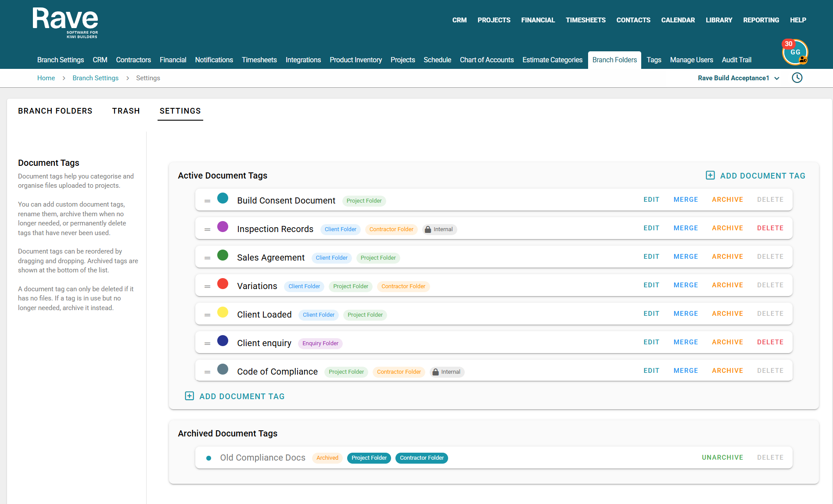The width and height of the screenshot is (833, 504).
Task: Archive the Build Consent Document tag
Action: pos(728,200)
